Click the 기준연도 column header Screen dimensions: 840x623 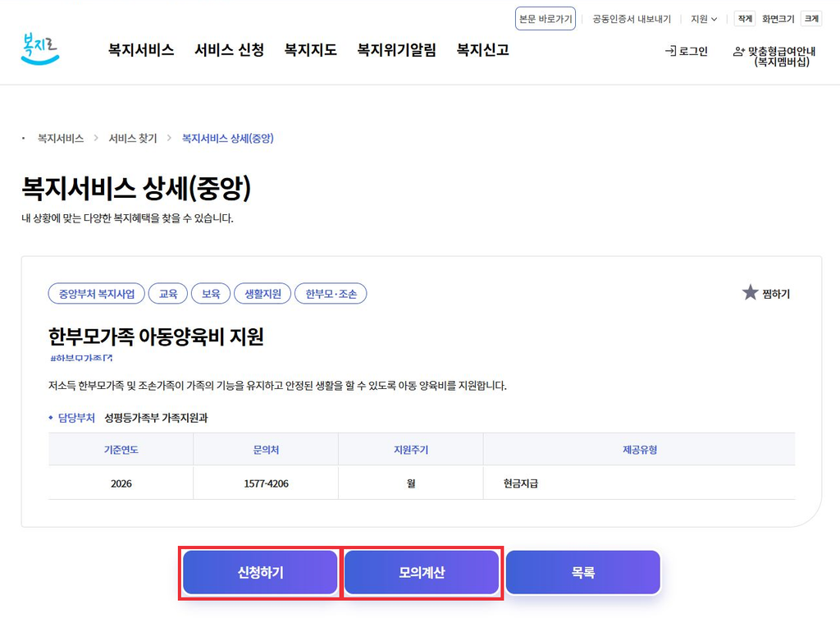pos(121,450)
